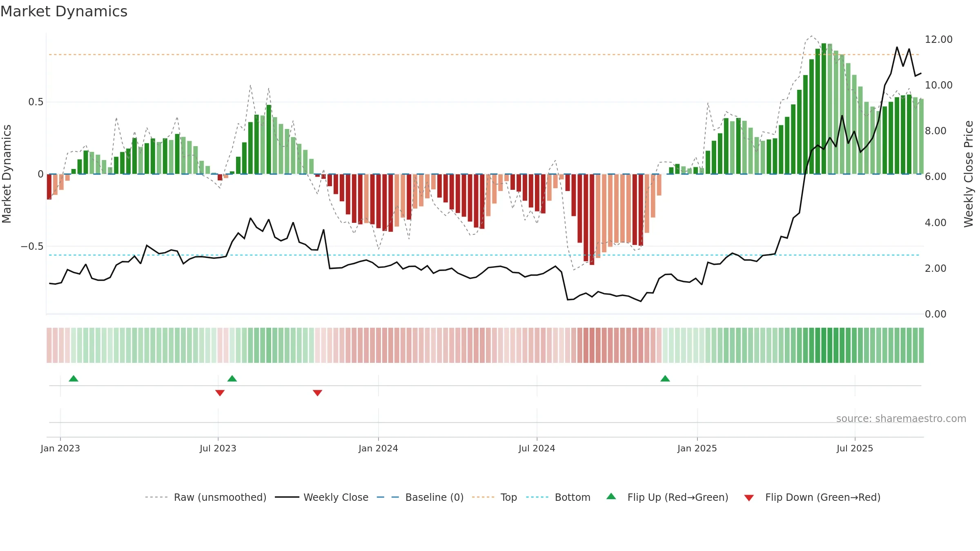Click the 10.00 price axis tick
This screenshot has width=980, height=551.
tap(939, 85)
